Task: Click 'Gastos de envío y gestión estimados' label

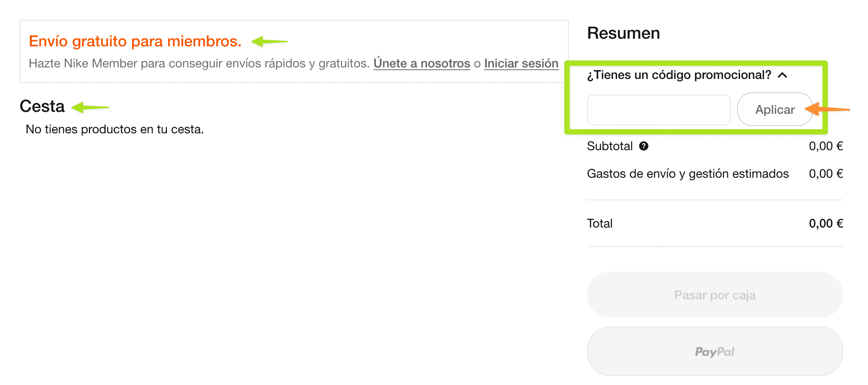Action: click(688, 174)
